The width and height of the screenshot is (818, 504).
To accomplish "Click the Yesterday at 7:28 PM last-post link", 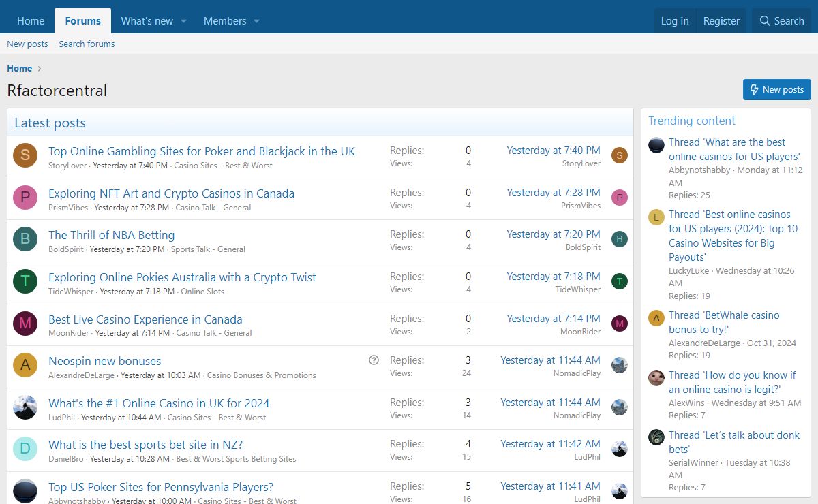I will [x=554, y=193].
